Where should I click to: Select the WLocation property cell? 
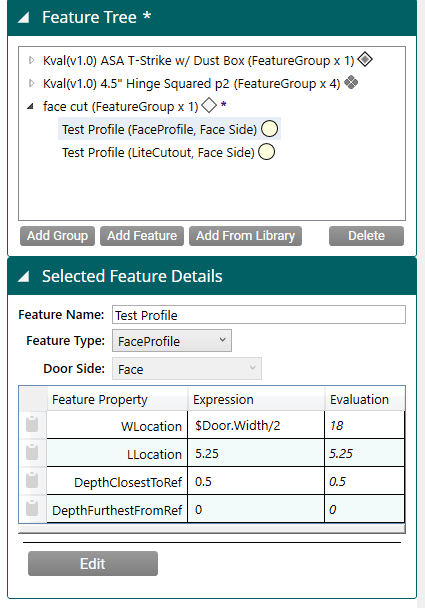tap(117, 425)
